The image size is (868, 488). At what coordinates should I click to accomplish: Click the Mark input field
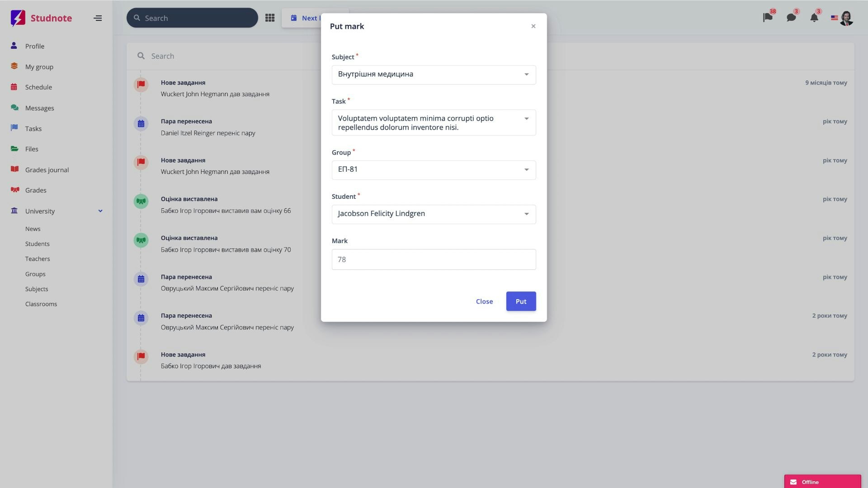tap(434, 259)
